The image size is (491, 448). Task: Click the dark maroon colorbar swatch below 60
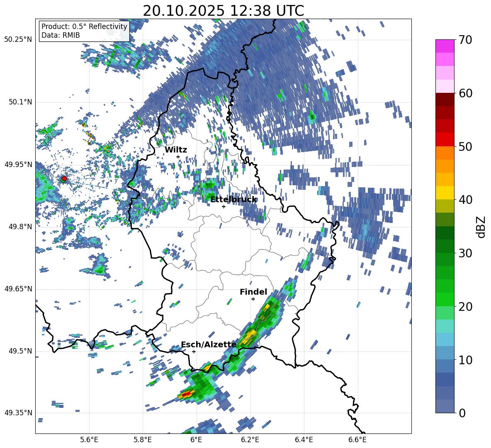445,99
